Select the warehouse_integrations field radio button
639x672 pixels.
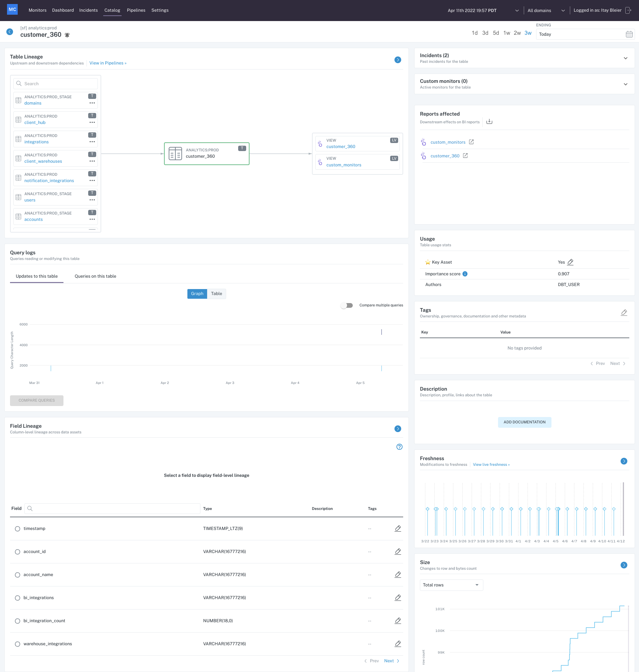tap(17, 644)
